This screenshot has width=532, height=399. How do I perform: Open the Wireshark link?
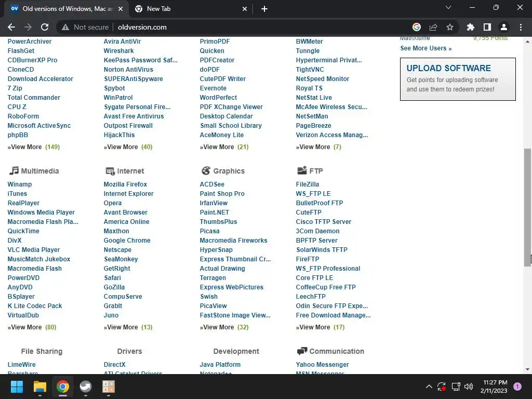119,51
